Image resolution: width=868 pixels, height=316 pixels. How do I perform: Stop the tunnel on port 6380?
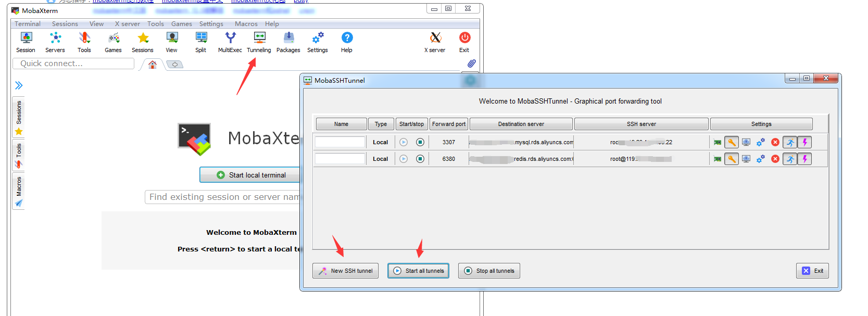click(x=420, y=159)
